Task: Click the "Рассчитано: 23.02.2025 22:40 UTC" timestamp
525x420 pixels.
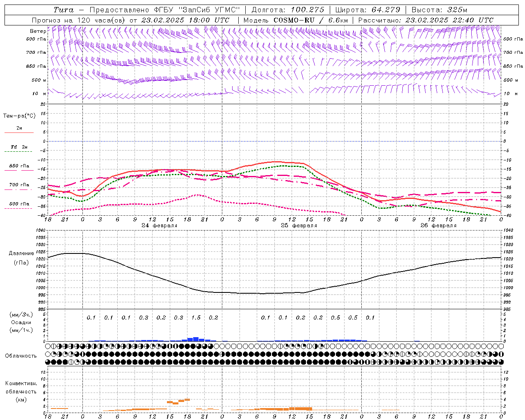Action: 426,20
